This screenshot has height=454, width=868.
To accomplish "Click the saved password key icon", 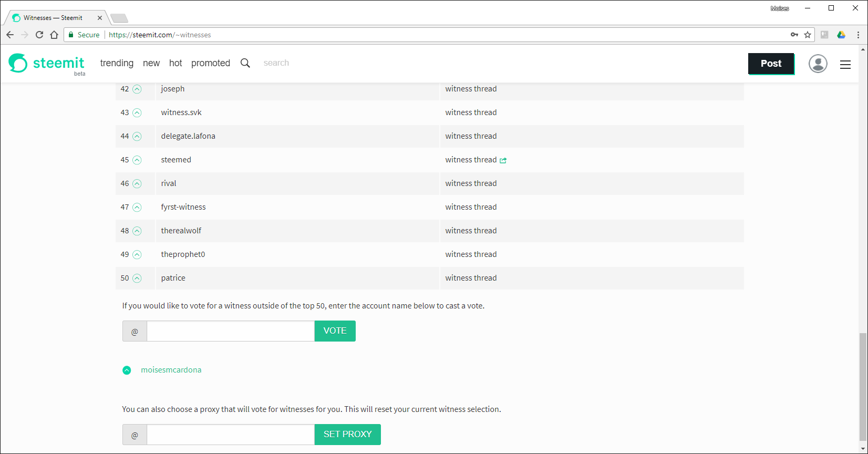I will [x=794, y=35].
